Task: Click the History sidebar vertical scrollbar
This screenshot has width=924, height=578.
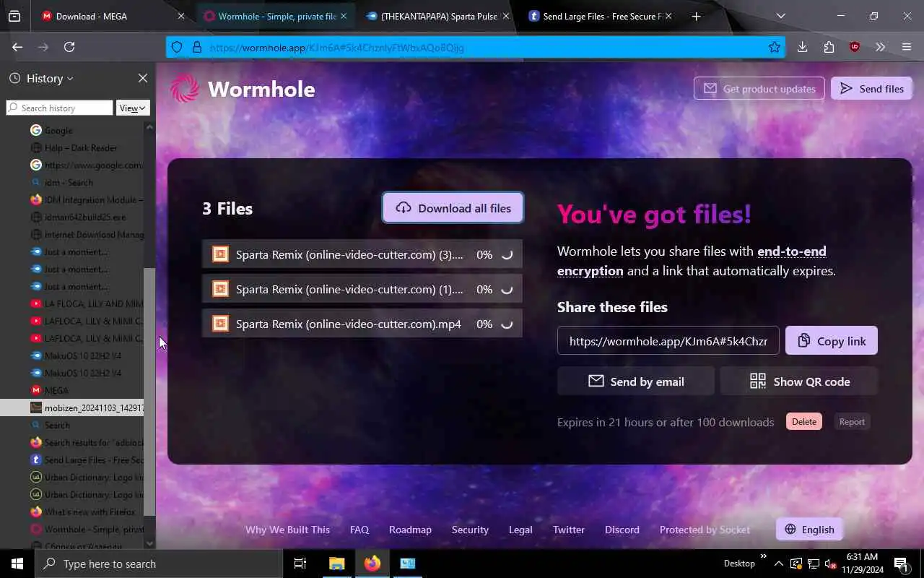Action: tap(149, 390)
